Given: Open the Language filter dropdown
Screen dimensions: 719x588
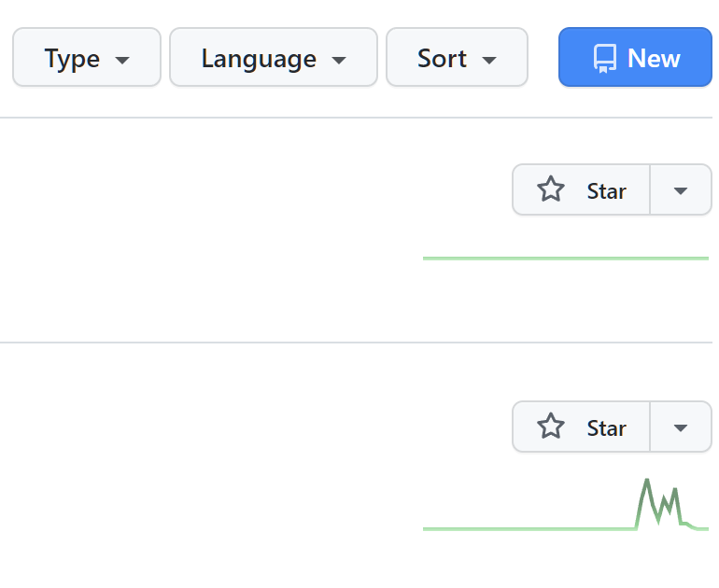Looking at the screenshot, I should (274, 57).
